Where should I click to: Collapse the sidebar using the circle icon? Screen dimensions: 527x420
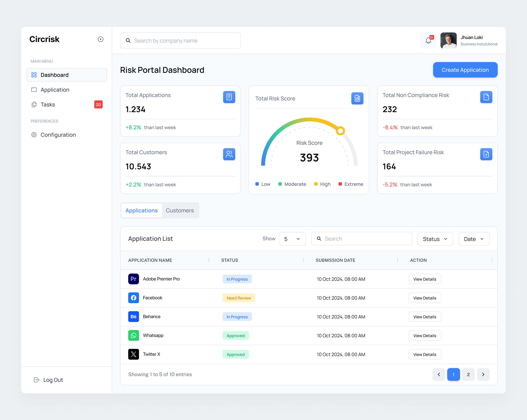[x=101, y=39]
